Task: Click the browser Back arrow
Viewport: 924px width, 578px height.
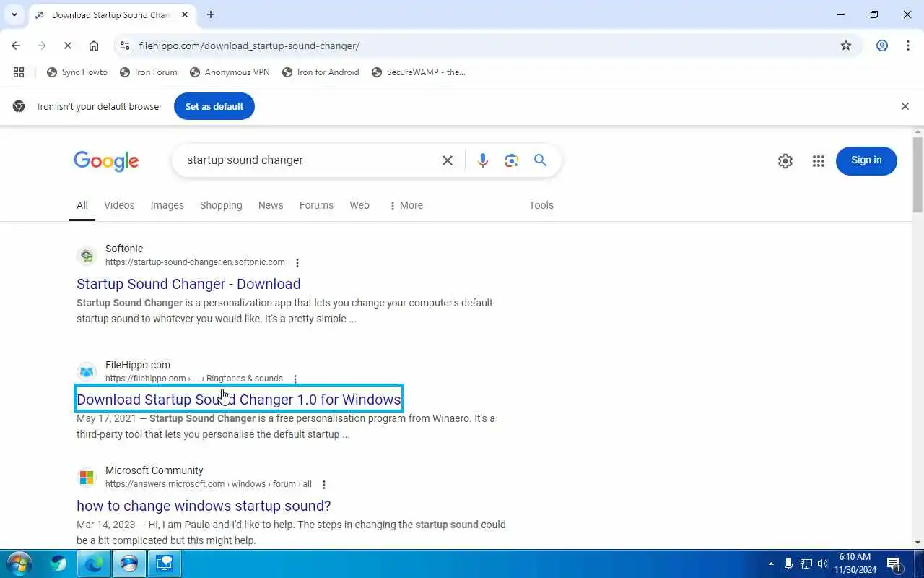Action: pos(16,46)
